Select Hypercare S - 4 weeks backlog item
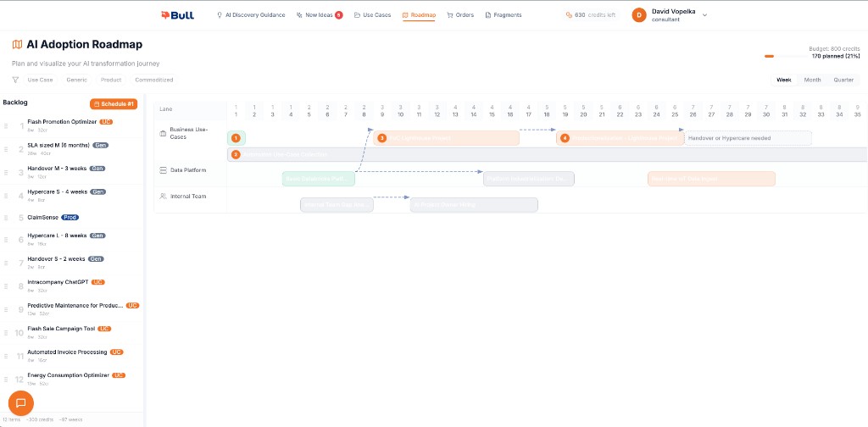Viewport: 868px width, 427px height. tap(72, 195)
